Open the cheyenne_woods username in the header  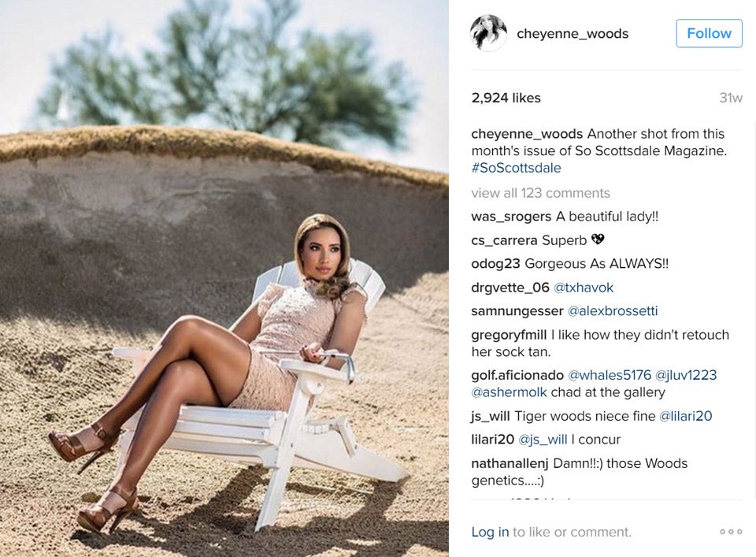pos(573,34)
